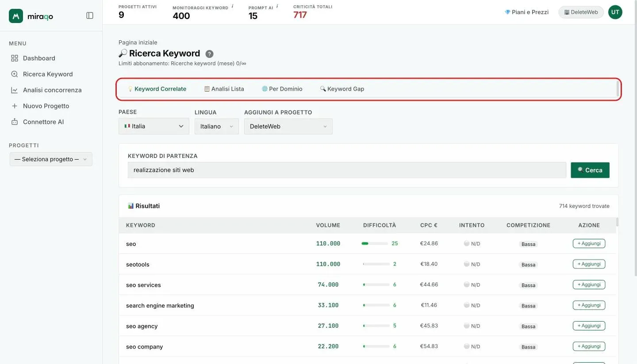This screenshot has height=364, width=637.
Task: Click the bar chart icon beside Risultati
Action: click(130, 206)
